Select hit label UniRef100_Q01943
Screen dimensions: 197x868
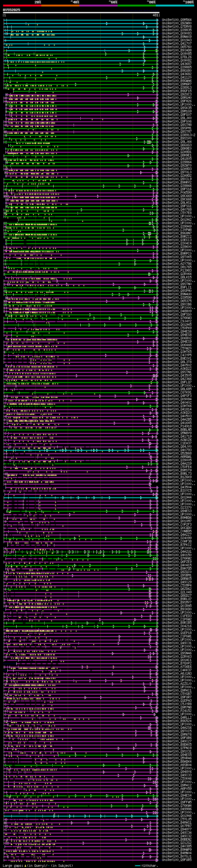(176, 40)
